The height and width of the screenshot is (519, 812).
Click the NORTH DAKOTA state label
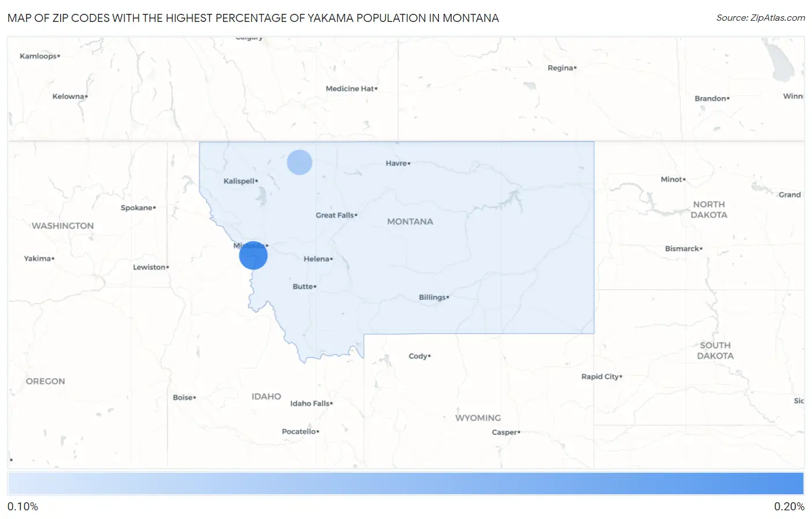709,210
